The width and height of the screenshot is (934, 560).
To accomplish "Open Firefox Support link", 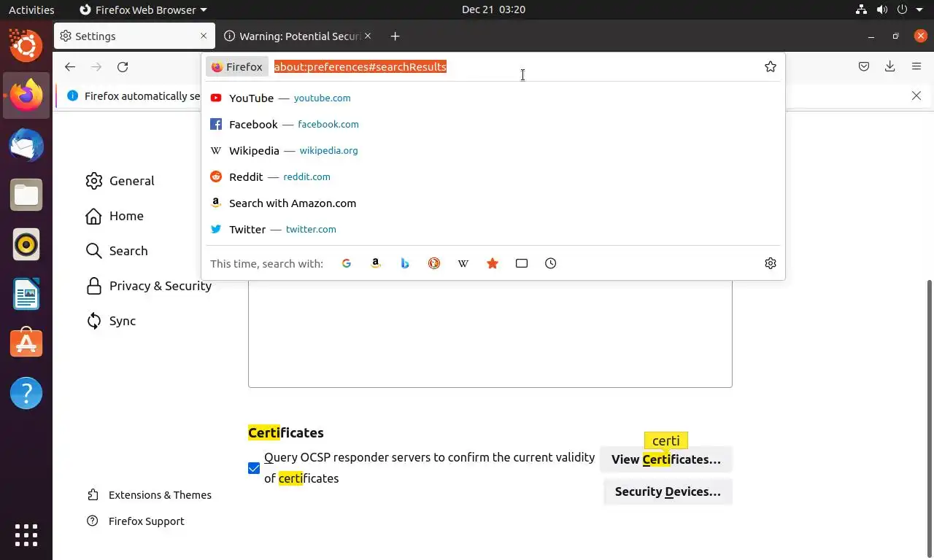I will pos(136,521).
